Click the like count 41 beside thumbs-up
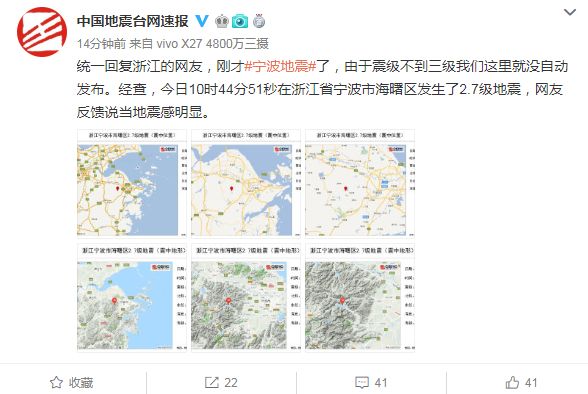 click(x=531, y=383)
